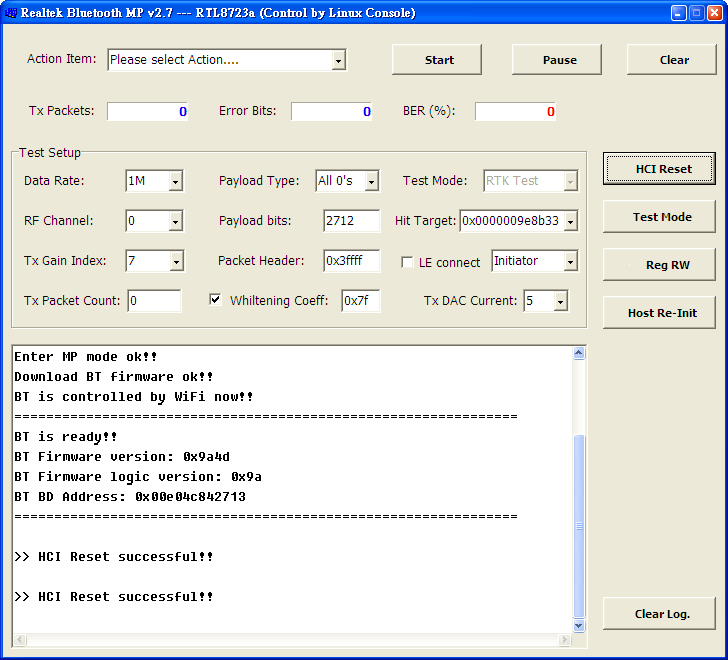Click the Clear Log. button

[x=659, y=614]
